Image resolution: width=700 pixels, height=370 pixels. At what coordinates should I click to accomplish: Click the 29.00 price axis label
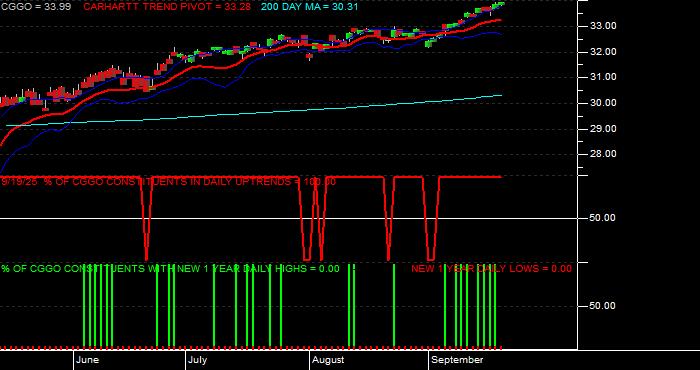pos(603,129)
